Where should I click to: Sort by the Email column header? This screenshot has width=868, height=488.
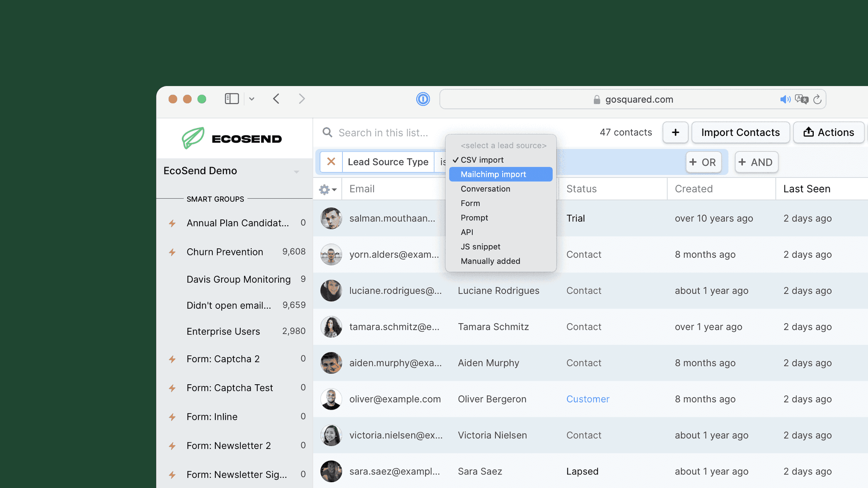click(362, 189)
